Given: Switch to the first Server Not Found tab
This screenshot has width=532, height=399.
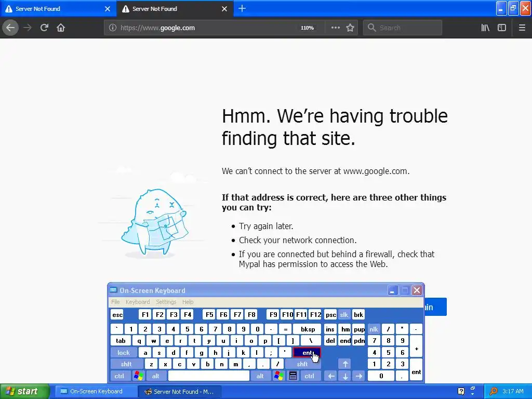Looking at the screenshot, I should click(58, 9).
